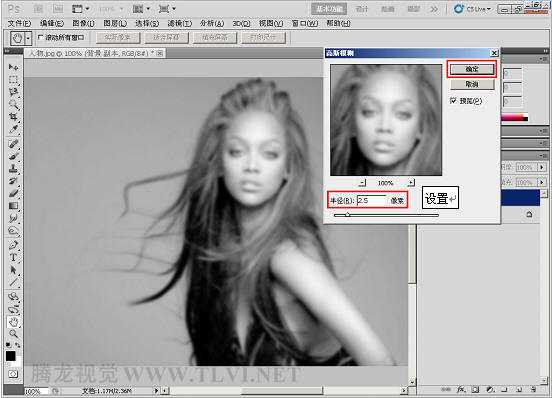
Task: Open the 3D menu
Action: tap(241, 23)
